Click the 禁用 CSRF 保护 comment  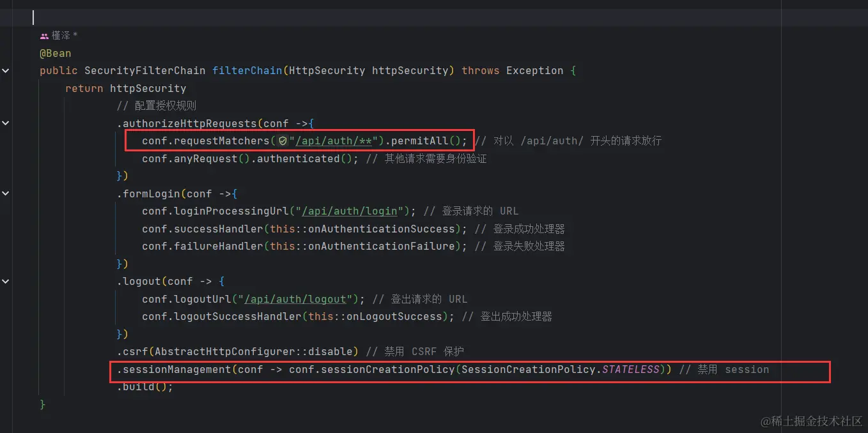coord(415,351)
